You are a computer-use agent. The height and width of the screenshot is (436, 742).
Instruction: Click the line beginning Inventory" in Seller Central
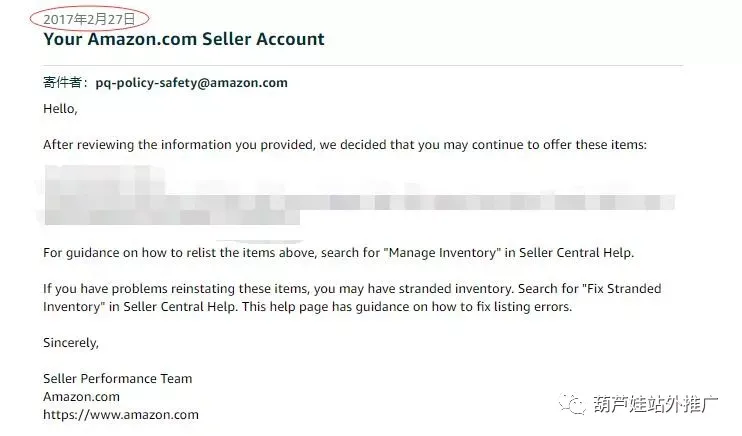point(308,307)
